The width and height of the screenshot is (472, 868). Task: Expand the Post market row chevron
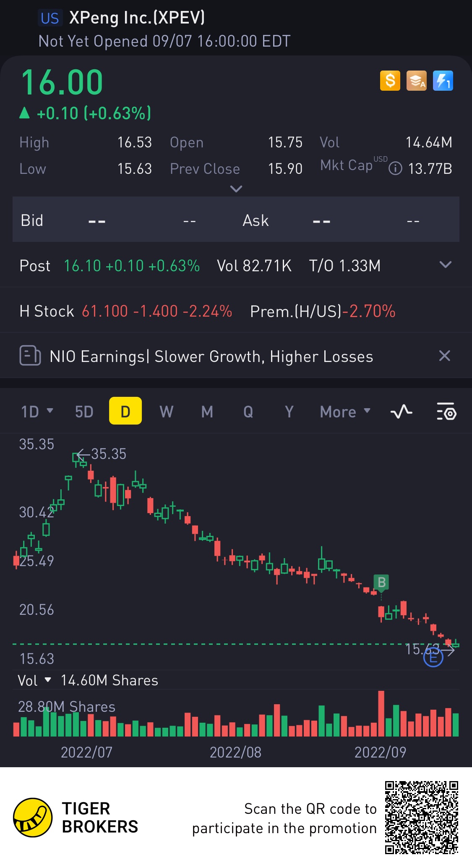[445, 265]
